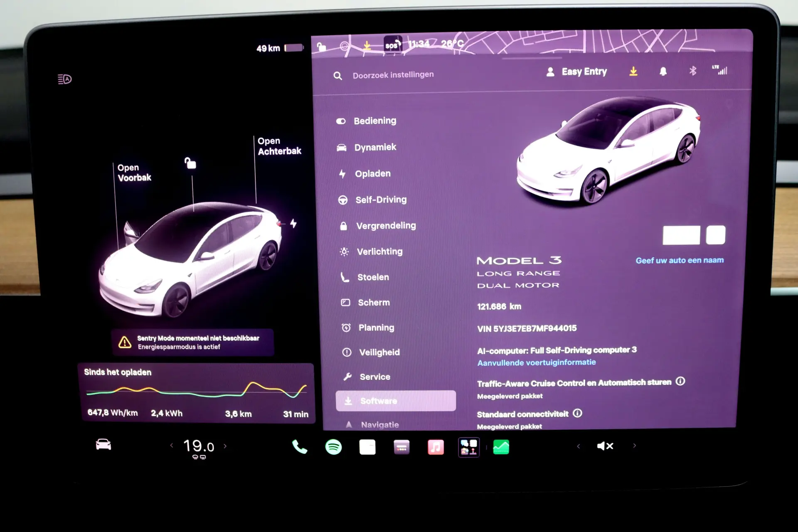Image resolution: width=798 pixels, height=532 pixels.
Task: Tap the 647,8 Wh/km consumption value
Action: tap(113, 413)
